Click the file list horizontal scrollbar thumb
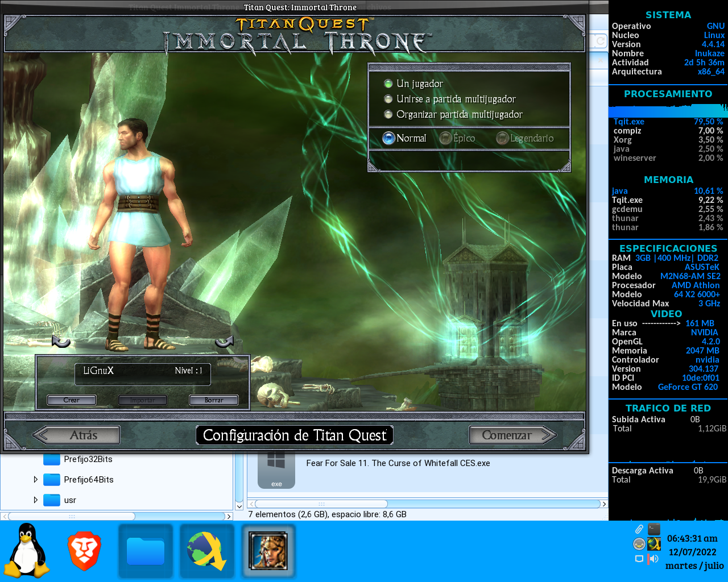The height and width of the screenshot is (582, 728). tap(321, 504)
